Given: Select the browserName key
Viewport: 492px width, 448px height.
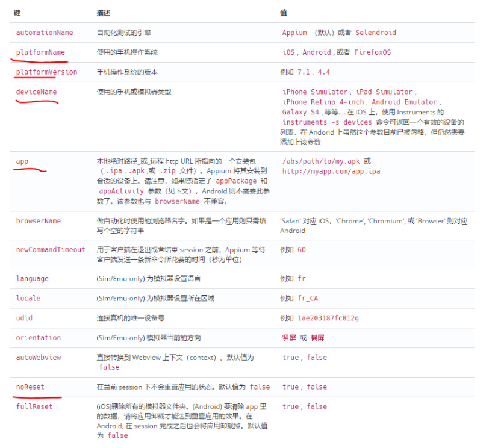Looking at the screenshot, I should (x=39, y=221).
